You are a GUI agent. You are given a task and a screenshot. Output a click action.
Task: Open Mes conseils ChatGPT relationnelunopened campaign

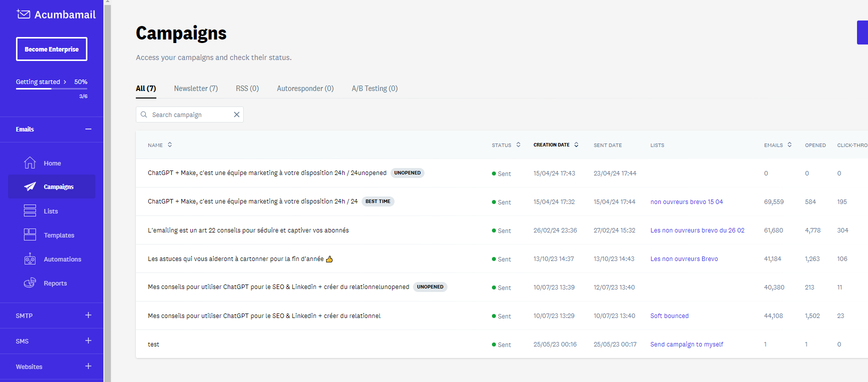point(279,287)
